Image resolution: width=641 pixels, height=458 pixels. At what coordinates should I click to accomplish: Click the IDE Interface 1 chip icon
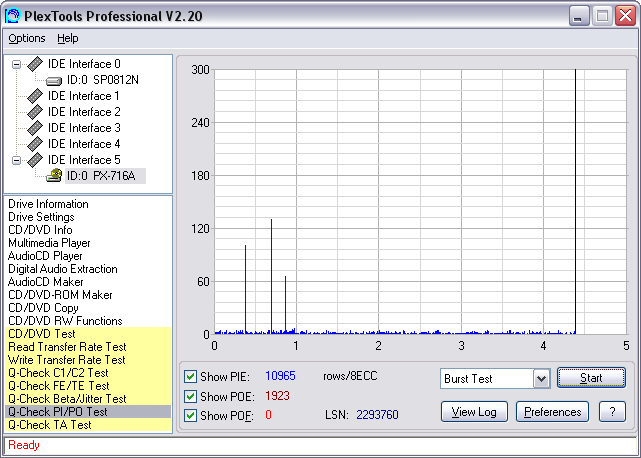click(x=35, y=96)
